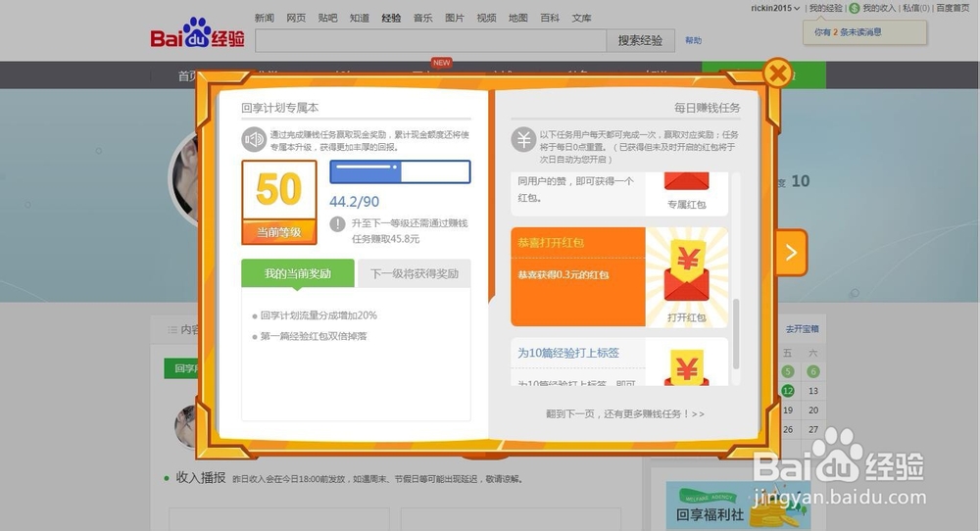This screenshot has width=980, height=531.
Task: Select calendar date 13
Action: click(813, 391)
